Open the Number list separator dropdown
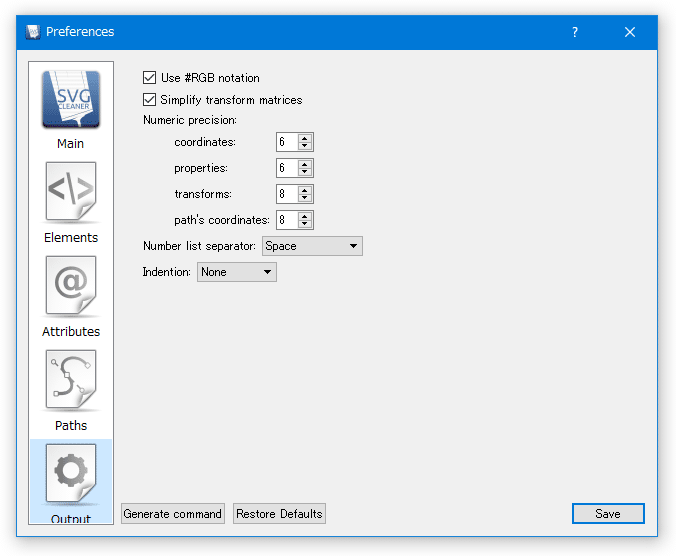Viewport: 676px width, 556px height. 312,246
